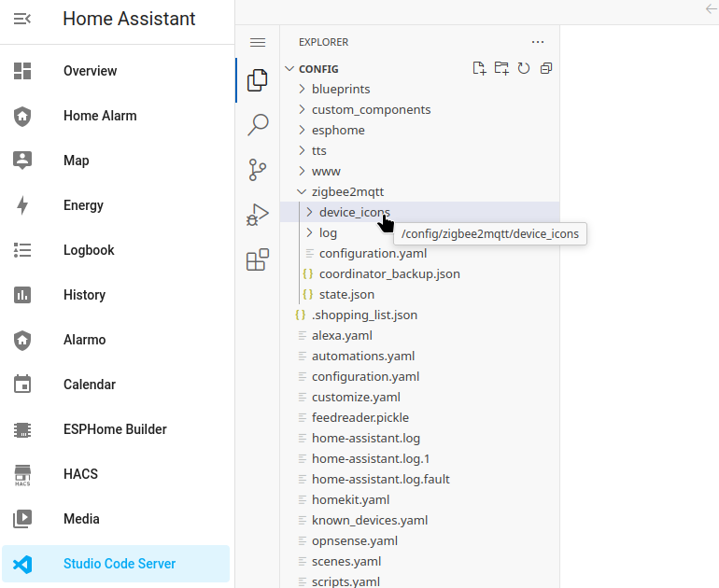
Task: Click the History chart icon
Action: (x=22, y=295)
